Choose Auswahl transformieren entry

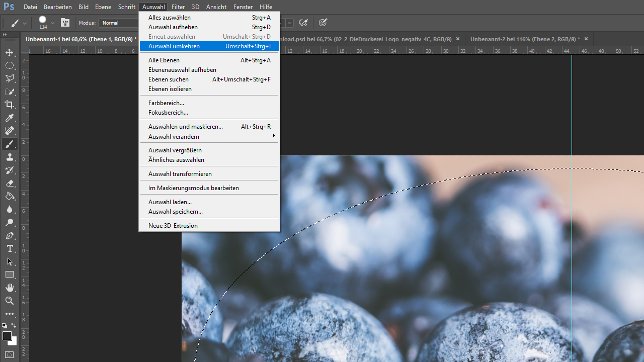tap(209, 173)
